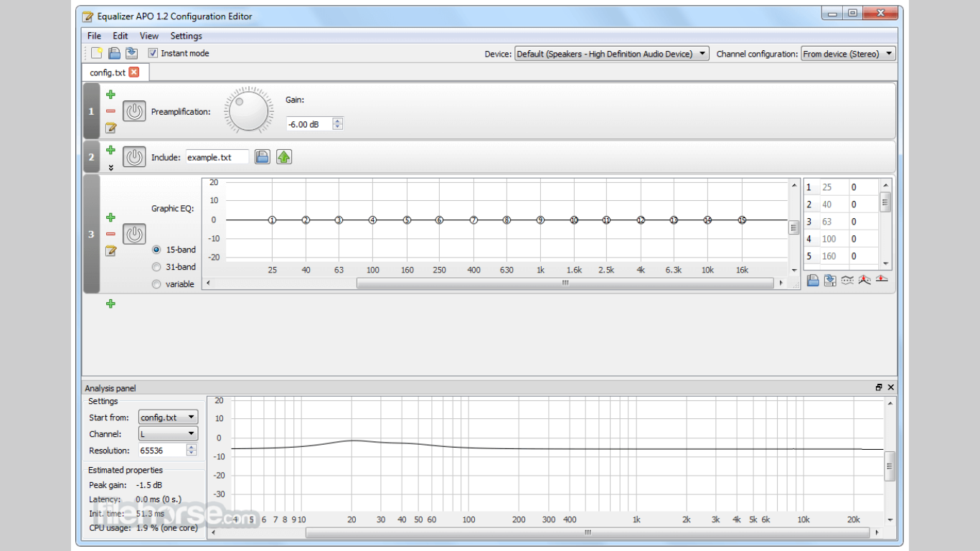Toggle the Include filter power button

134,157
